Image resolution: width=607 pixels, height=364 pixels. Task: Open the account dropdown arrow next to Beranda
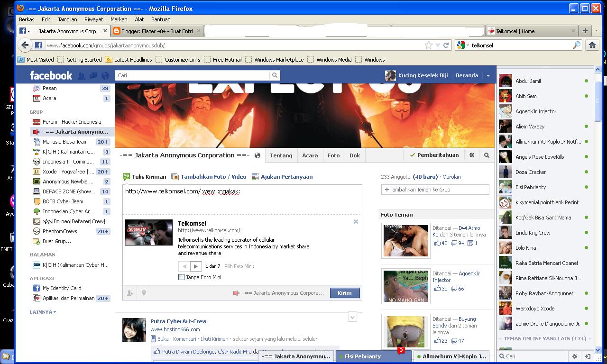pyautogui.click(x=488, y=75)
